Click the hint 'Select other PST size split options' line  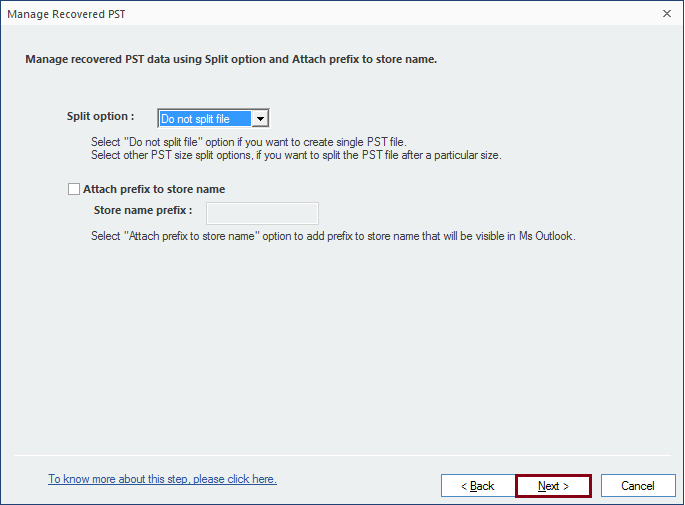pos(296,155)
